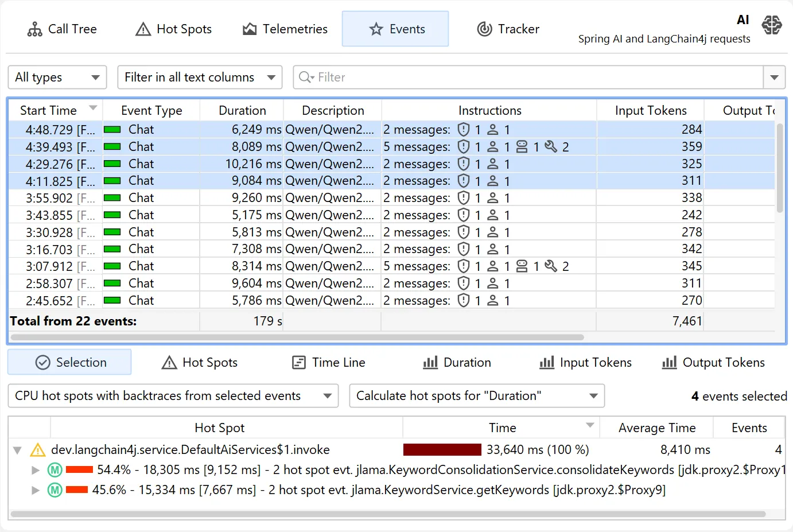The height and width of the screenshot is (532, 793).
Task: Click the events table vertical scrollbar
Action: tap(779, 168)
